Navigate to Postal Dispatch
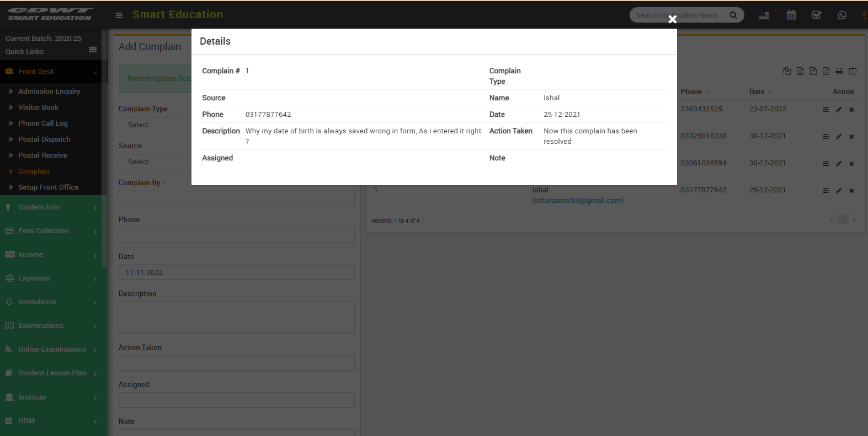The width and height of the screenshot is (868, 436). 44,139
